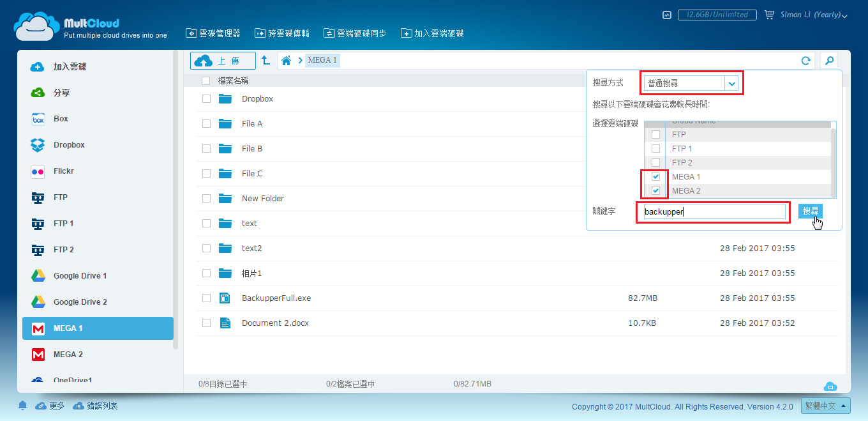Image resolution: width=868 pixels, height=421 pixels.
Task: Select MEGA 1 in the sidebar
Action: pyautogui.click(x=98, y=328)
